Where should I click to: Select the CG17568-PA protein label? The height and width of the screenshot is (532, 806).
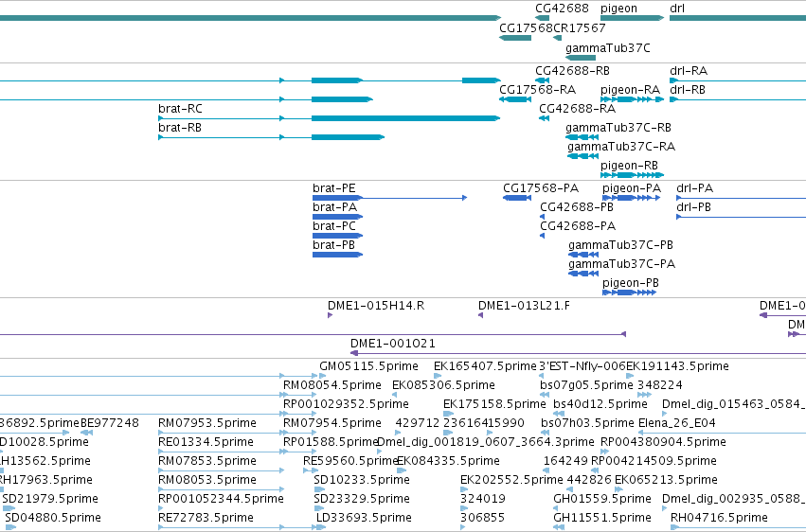point(541,188)
